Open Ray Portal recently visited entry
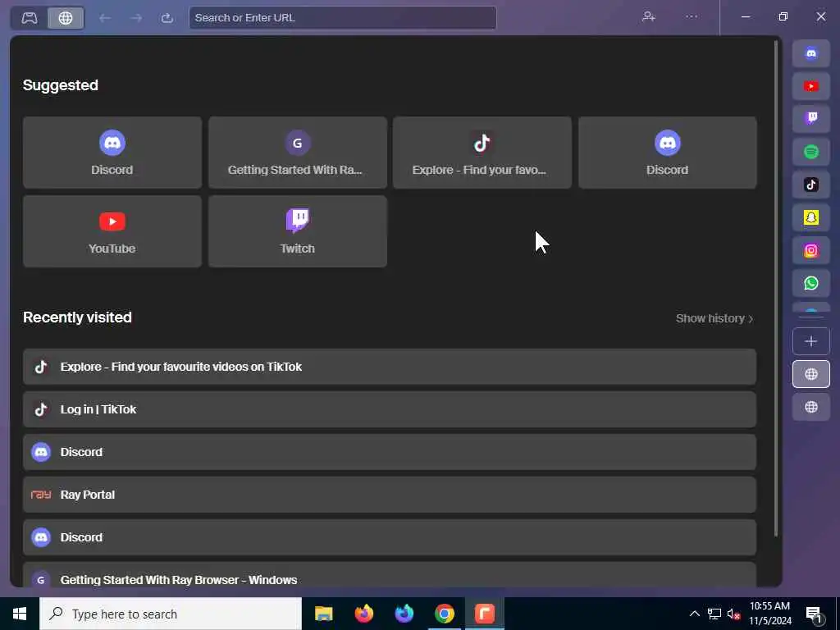This screenshot has height=630, width=840. pyautogui.click(x=390, y=495)
